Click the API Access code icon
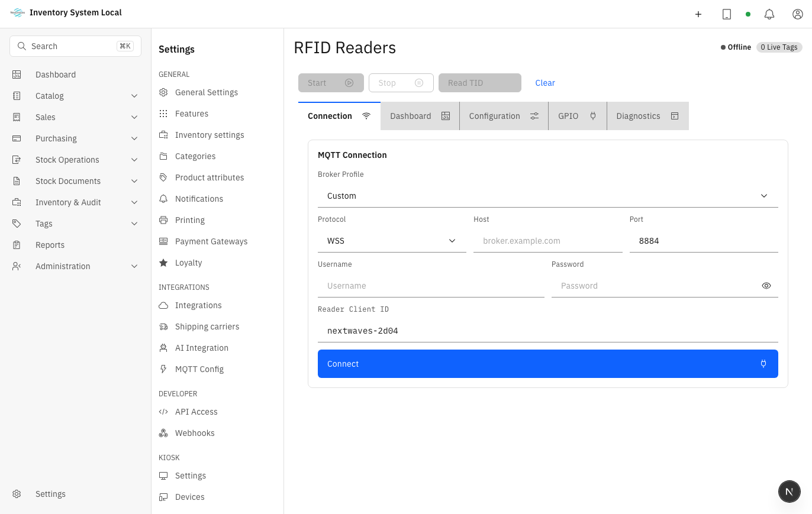The width and height of the screenshot is (812, 514). coord(163,412)
